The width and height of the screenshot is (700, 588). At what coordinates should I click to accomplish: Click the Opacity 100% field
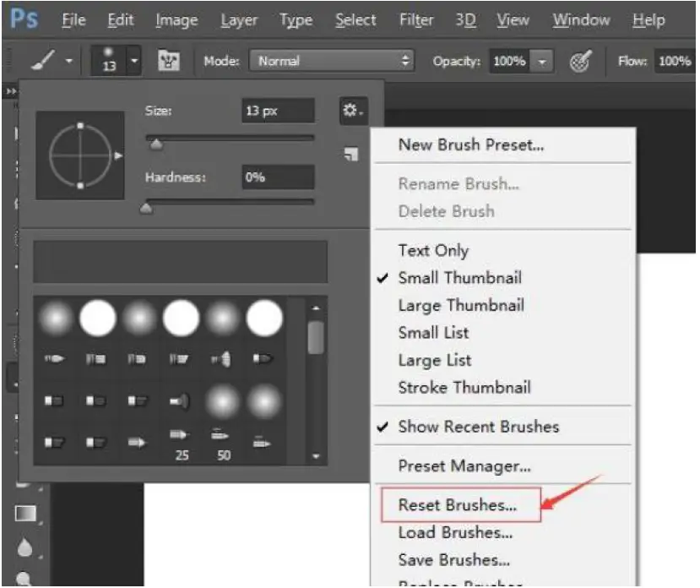pyautogui.click(x=509, y=61)
